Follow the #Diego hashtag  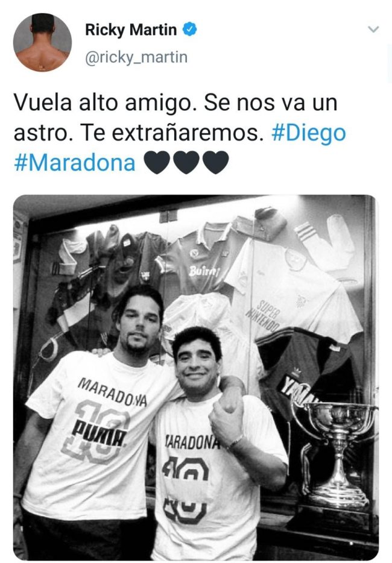309,133
